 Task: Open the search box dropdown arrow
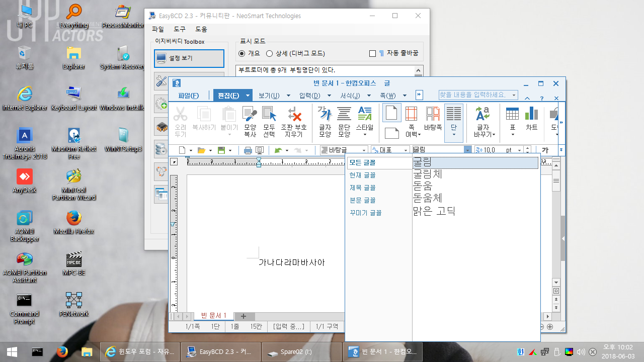(514, 95)
